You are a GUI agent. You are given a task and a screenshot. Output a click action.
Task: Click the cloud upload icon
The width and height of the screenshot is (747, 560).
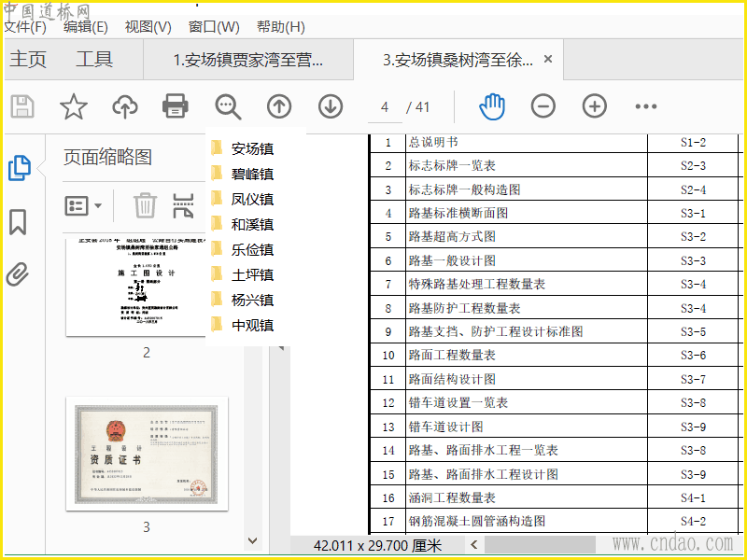pos(125,106)
